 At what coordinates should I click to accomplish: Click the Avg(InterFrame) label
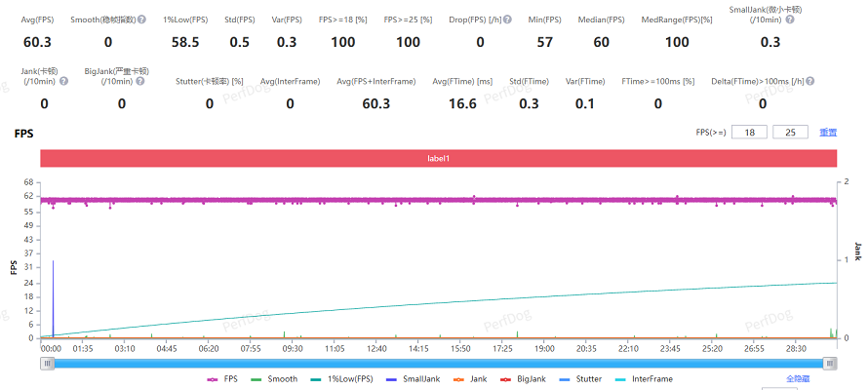(290, 82)
